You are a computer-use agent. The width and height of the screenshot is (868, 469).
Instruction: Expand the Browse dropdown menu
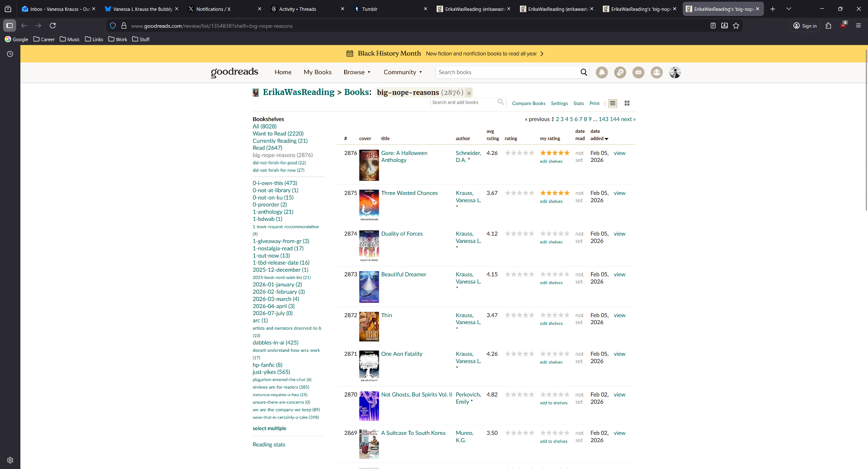[x=357, y=72]
